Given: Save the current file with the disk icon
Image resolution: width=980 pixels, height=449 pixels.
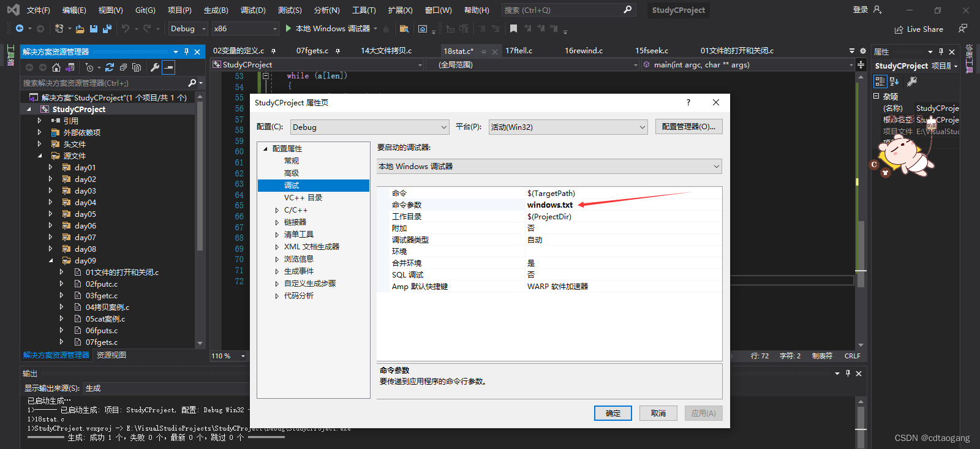Looking at the screenshot, I should 94,29.
